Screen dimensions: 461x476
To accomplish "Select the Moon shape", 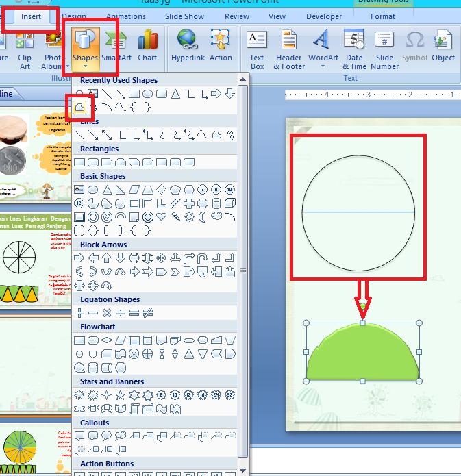I will pos(203,217).
